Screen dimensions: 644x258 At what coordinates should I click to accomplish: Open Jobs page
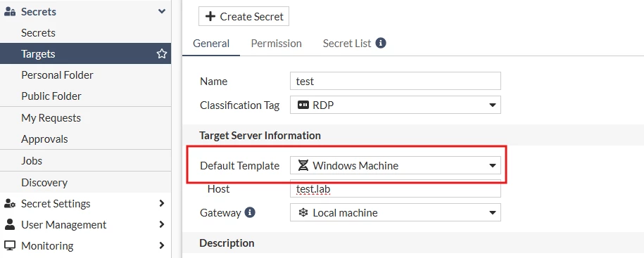(32, 160)
